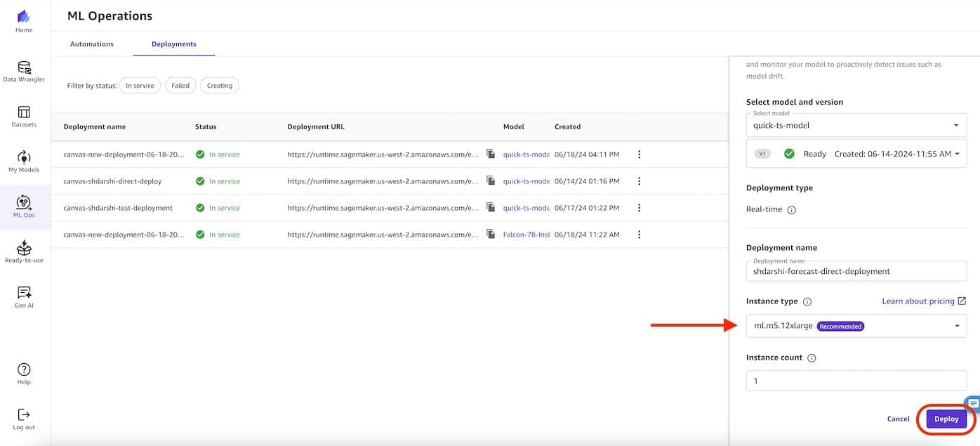Click the Deployment name input field
The width and height of the screenshot is (980, 446).
(856, 270)
